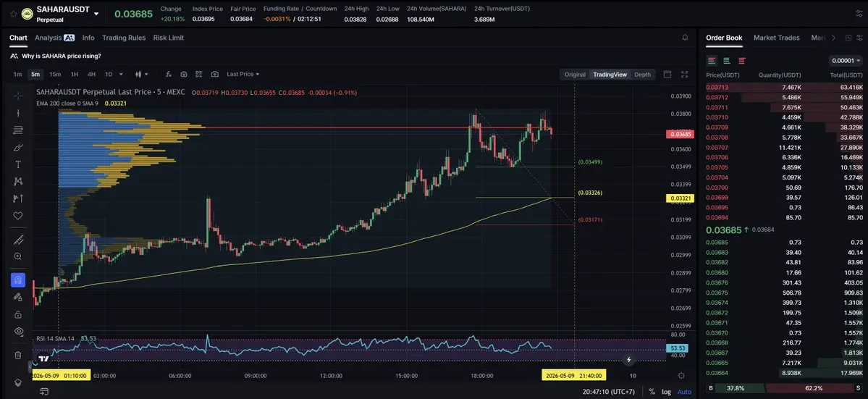The image size is (868, 399).
Task: Switch to the Info tab
Action: (x=88, y=38)
